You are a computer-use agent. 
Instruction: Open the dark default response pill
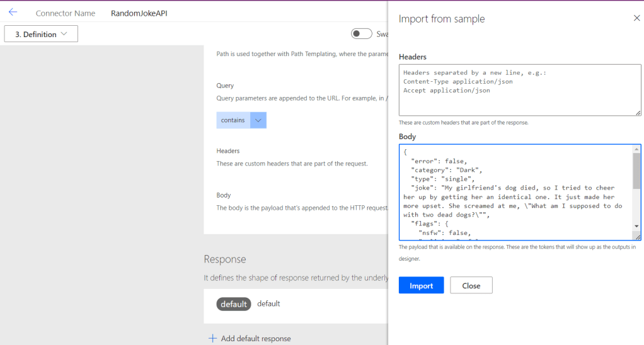coord(234,304)
